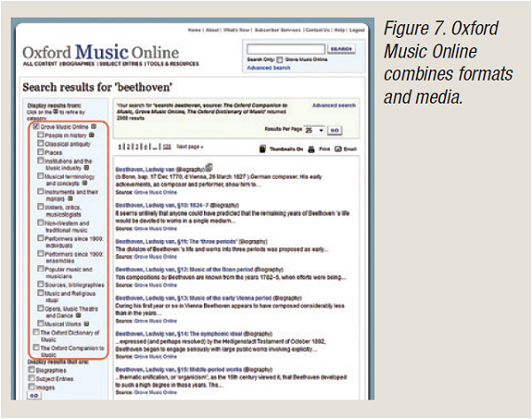Check the Biographies filter checkbox
The image size is (532, 419).
32,369
